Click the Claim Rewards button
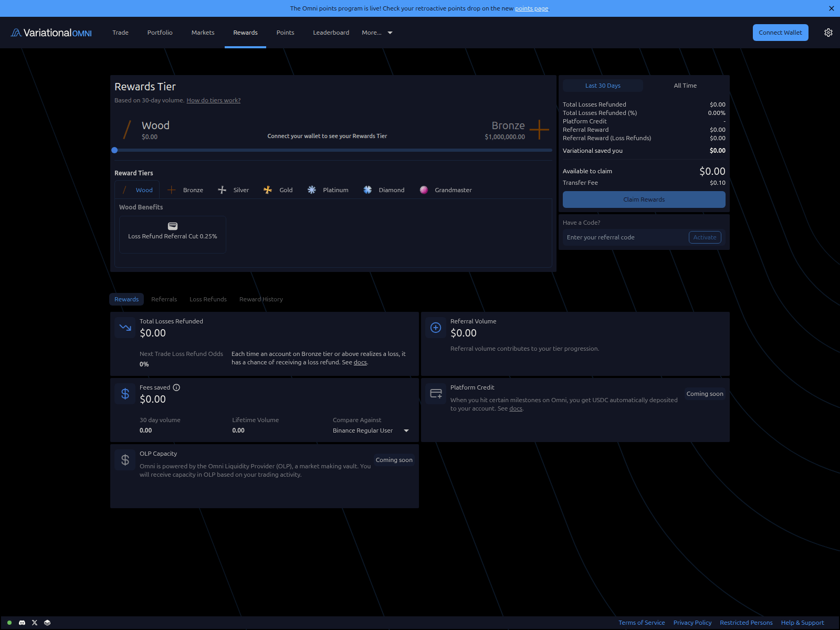The width and height of the screenshot is (840, 630). click(x=644, y=199)
